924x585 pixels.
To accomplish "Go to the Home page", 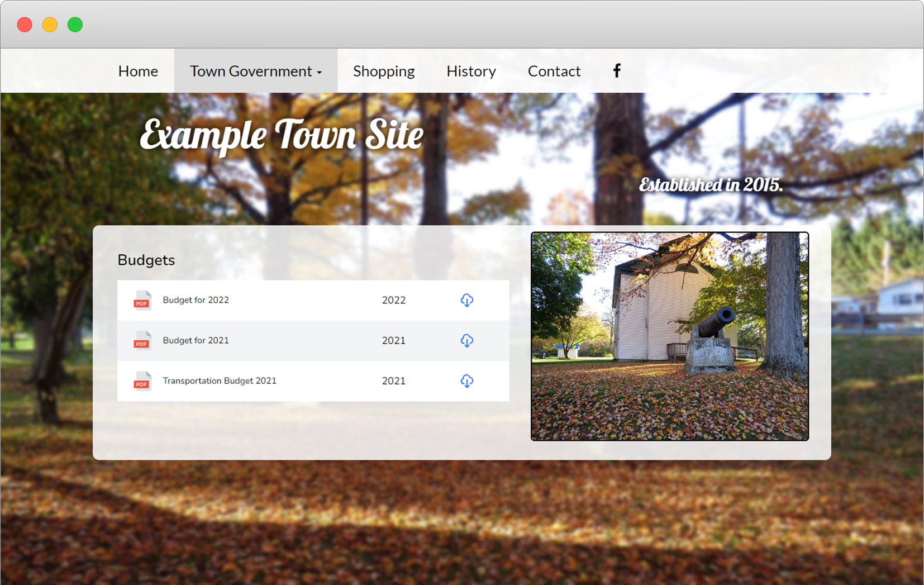I will [138, 71].
